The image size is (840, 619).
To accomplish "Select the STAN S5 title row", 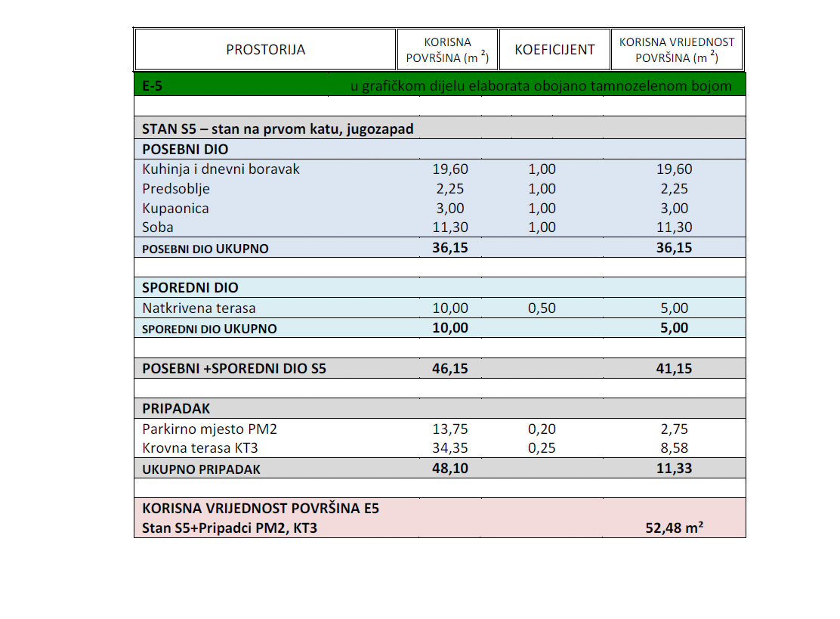I will 440,128.
